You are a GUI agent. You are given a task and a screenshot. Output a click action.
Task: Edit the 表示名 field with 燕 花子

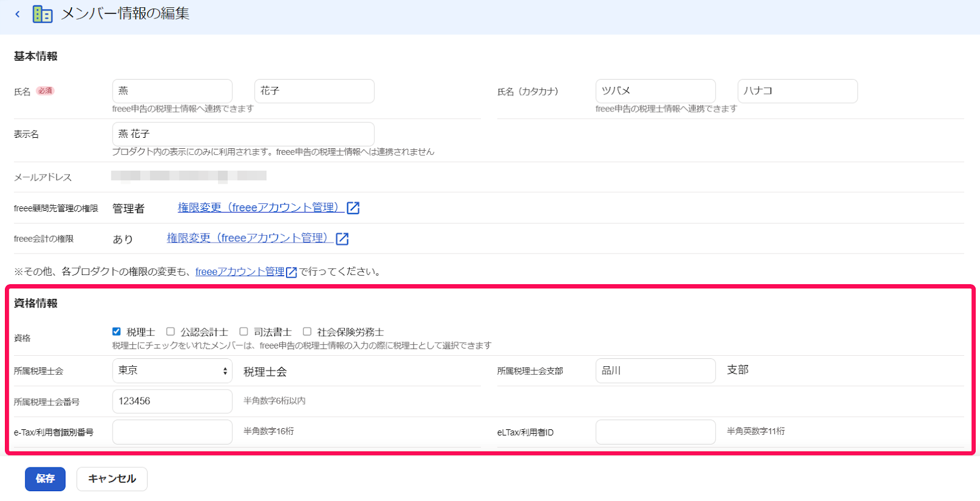click(243, 134)
